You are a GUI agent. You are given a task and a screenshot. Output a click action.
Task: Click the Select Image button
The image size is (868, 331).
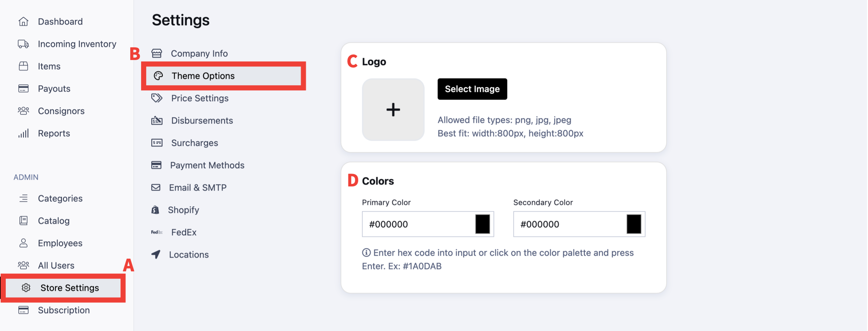[x=472, y=89]
